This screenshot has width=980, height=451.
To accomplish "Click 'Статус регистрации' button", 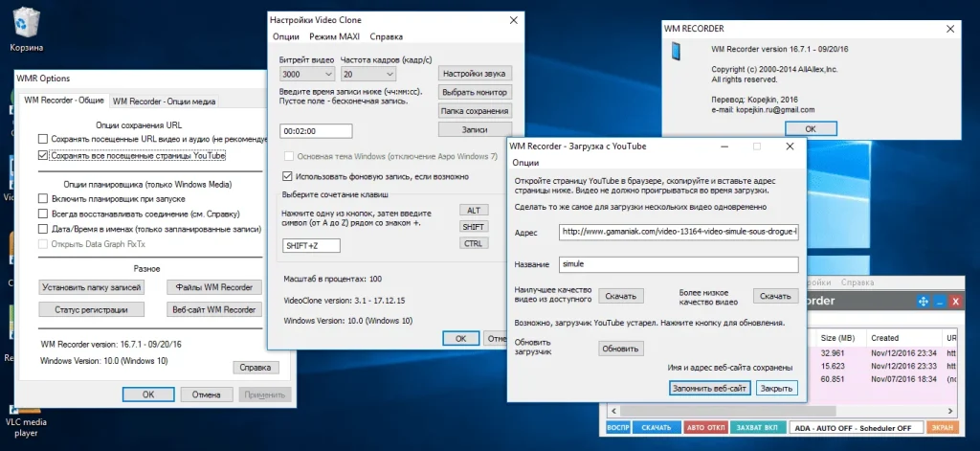I will tap(92, 309).
